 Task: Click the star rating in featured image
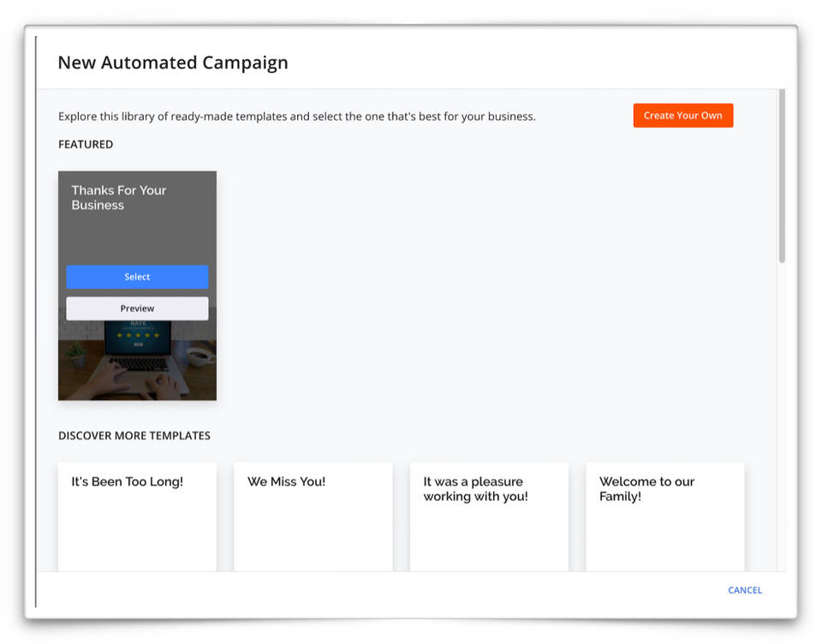pos(137,335)
